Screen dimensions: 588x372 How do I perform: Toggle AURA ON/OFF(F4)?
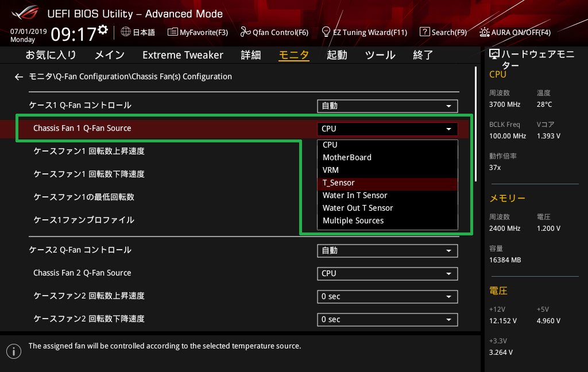(x=515, y=32)
